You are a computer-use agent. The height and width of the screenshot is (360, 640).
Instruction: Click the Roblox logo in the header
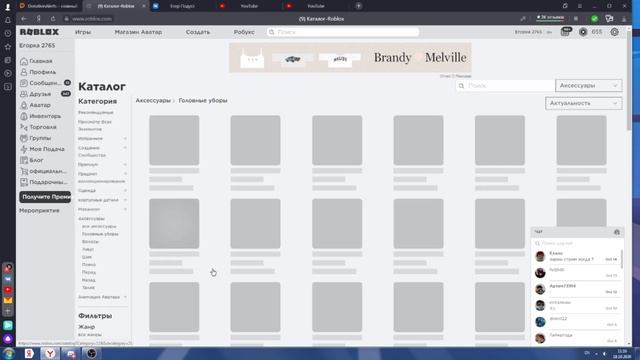tap(39, 32)
